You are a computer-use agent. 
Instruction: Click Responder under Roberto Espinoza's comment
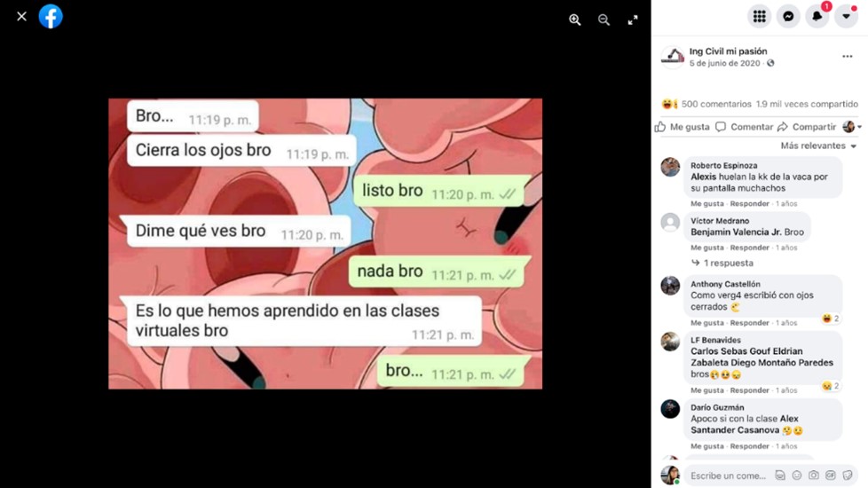point(749,203)
